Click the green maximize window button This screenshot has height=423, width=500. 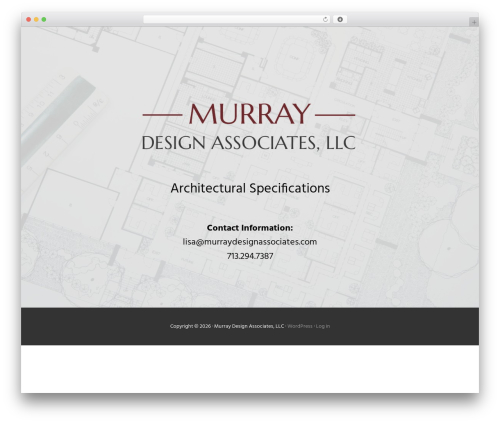coord(44,20)
